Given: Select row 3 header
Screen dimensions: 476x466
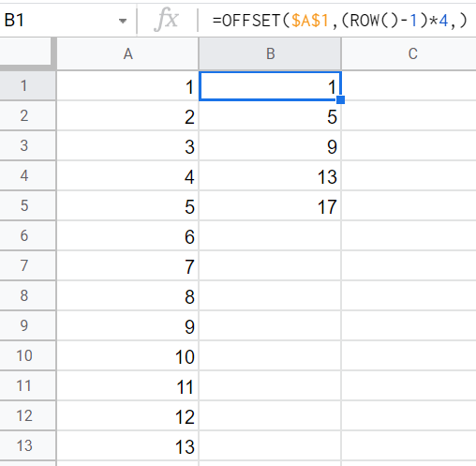Looking at the screenshot, I should (x=28, y=145).
